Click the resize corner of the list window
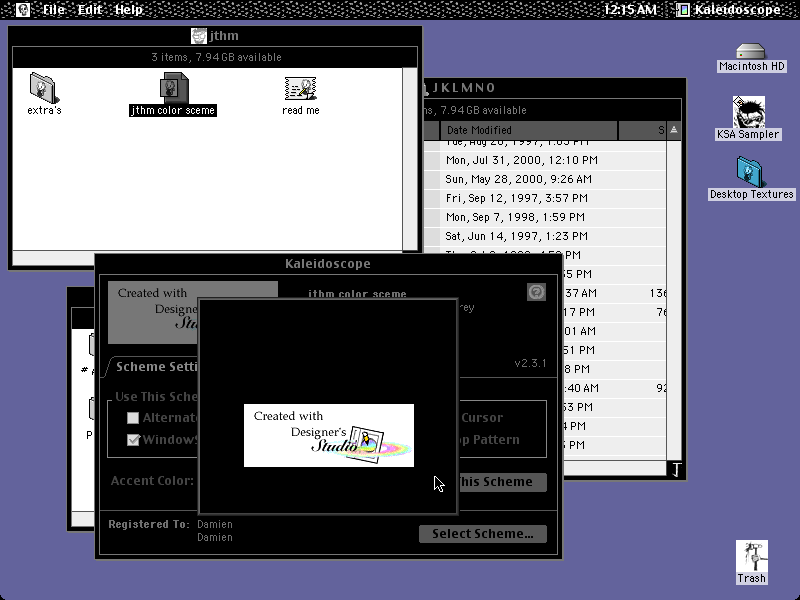The width and height of the screenshot is (800, 600). [674, 469]
